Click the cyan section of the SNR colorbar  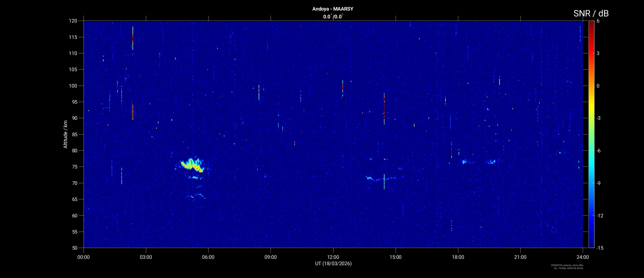point(591,167)
